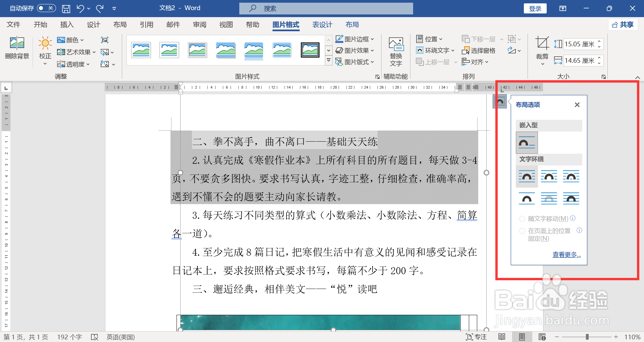The image size is (644, 342).
Task: Open the 表设计 (Table Design) tab
Action: (322, 24)
